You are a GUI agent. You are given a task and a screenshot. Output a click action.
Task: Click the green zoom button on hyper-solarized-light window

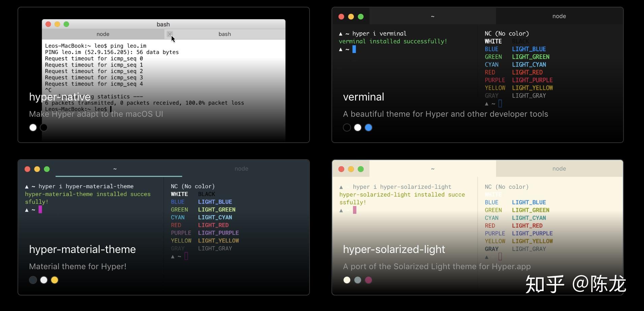pyautogui.click(x=361, y=169)
